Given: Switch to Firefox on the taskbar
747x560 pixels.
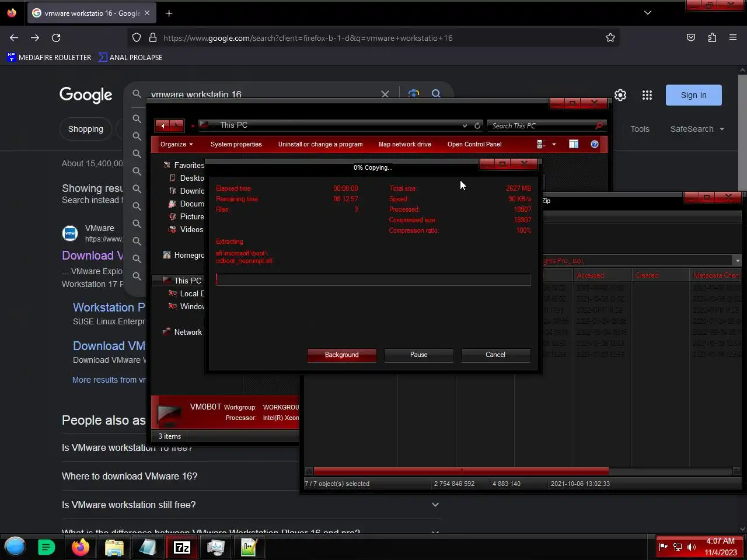Looking at the screenshot, I should [81, 547].
